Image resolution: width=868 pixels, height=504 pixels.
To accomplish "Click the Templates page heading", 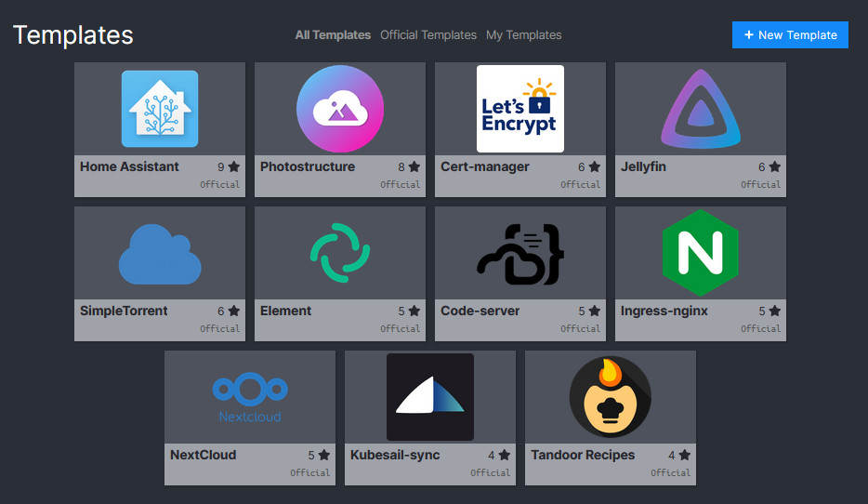I will (x=73, y=35).
